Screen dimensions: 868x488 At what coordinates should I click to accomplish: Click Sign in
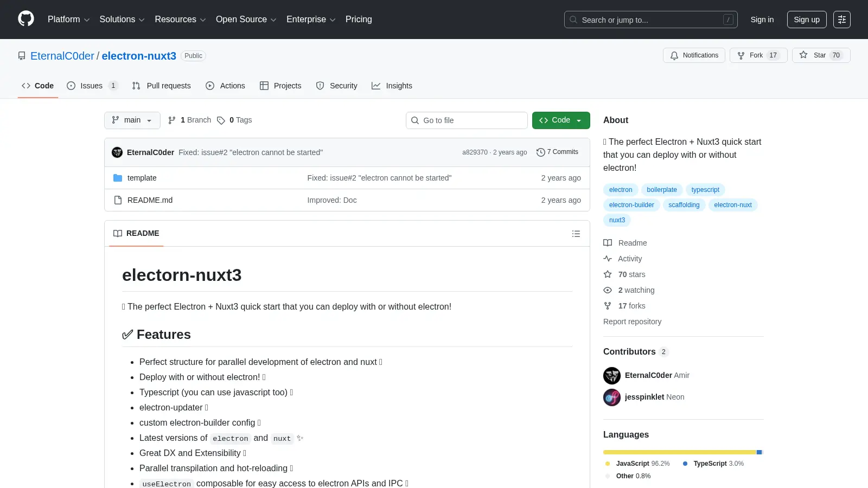(x=762, y=20)
